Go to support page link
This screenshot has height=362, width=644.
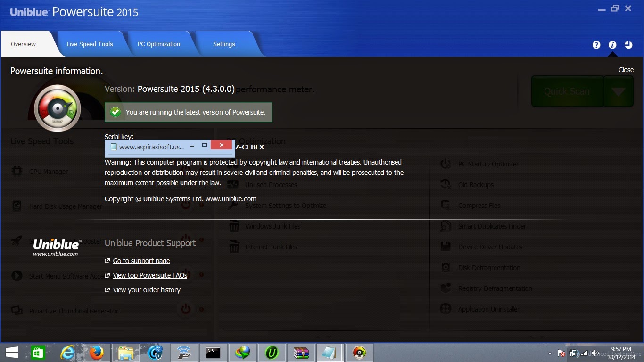click(141, 261)
